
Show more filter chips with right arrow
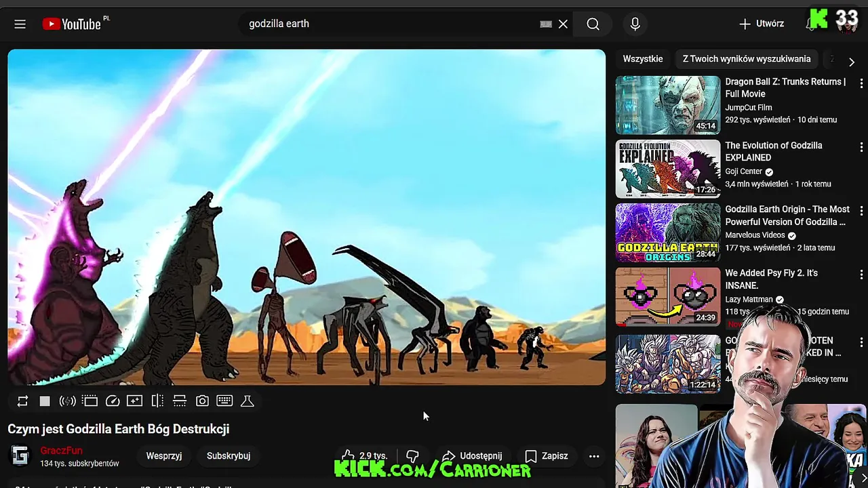852,62
